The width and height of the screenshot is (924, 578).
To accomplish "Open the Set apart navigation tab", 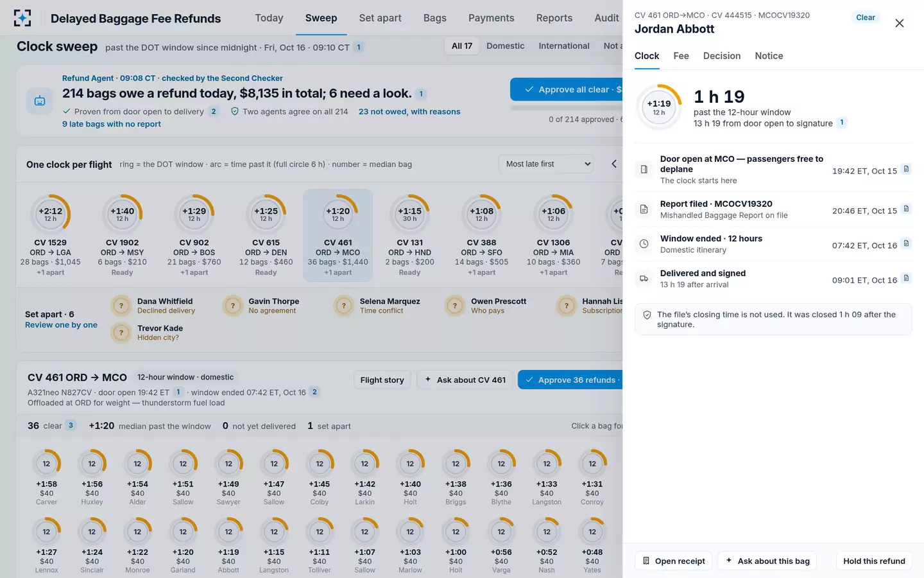I will click(x=380, y=18).
